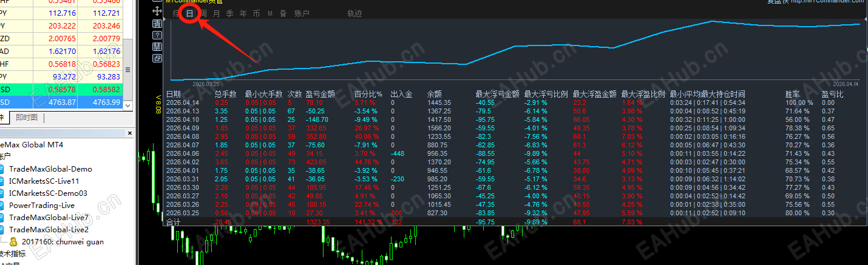Click the 盈亏比 column header
The image size is (868, 265).
832,95
